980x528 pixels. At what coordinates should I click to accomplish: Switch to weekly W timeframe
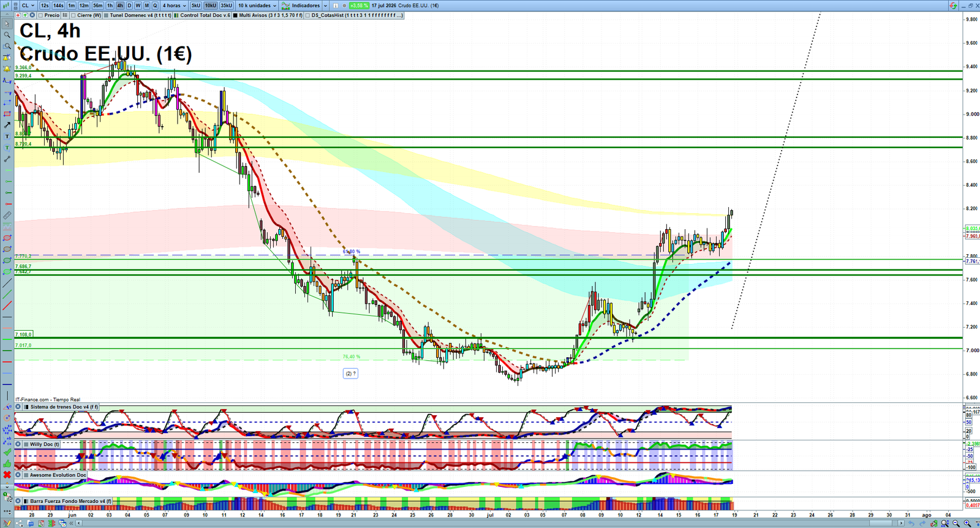[138, 6]
